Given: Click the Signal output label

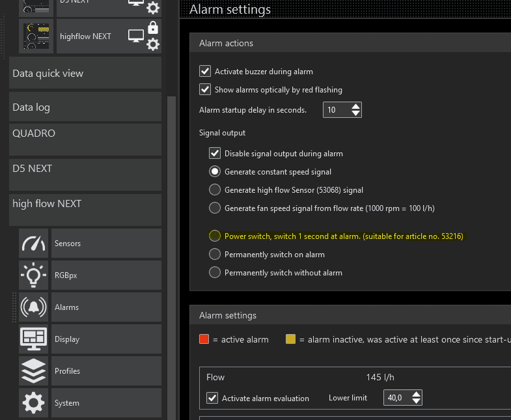Looking at the screenshot, I should (x=222, y=133).
